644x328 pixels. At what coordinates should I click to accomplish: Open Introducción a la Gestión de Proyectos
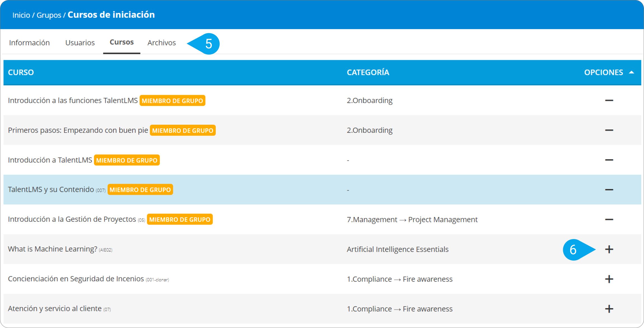point(72,219)
